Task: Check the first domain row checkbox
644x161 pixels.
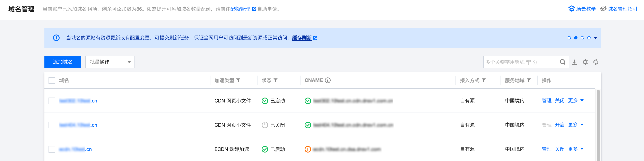Action: pos(52,101)
